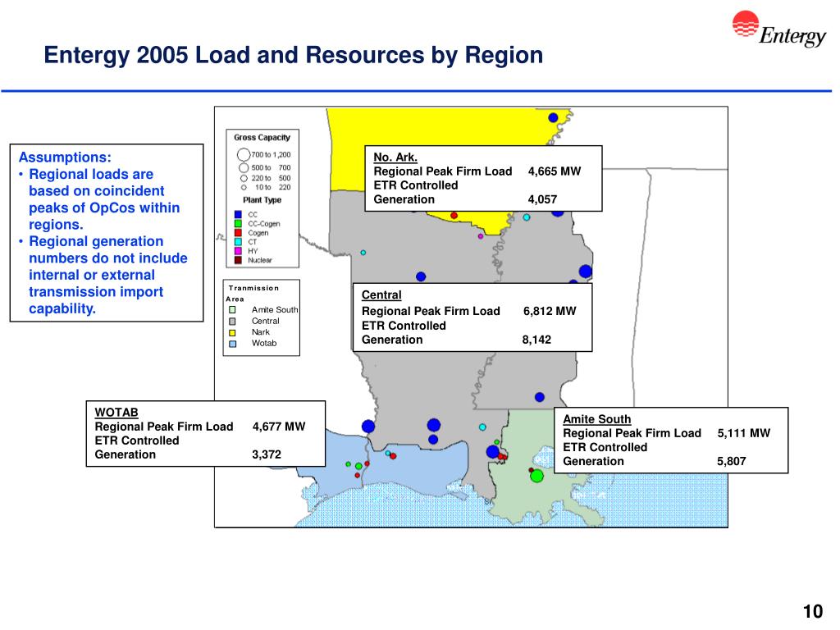Image resolution: width=840 pixels, height=630 pixels.
Task: Click the yellow Nark legend swatch
Action: 232,333
